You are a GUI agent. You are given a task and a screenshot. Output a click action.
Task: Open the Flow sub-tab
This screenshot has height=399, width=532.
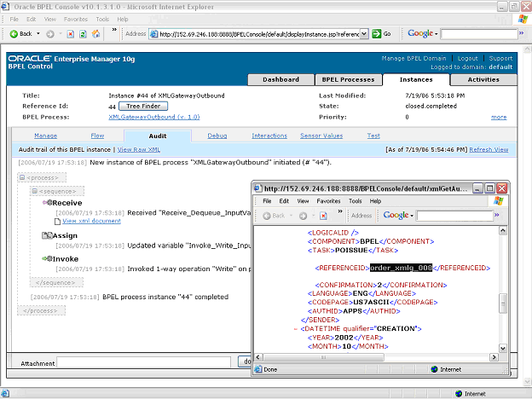tap(97, 136)
